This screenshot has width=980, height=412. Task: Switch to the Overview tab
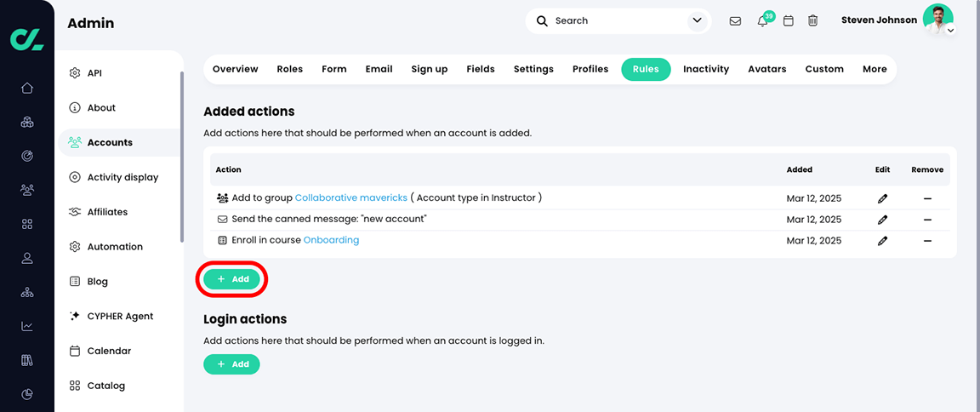tap(235, 70)
